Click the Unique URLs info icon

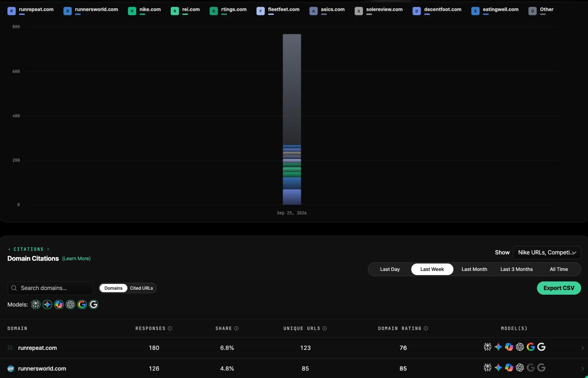tap(325, 328)
